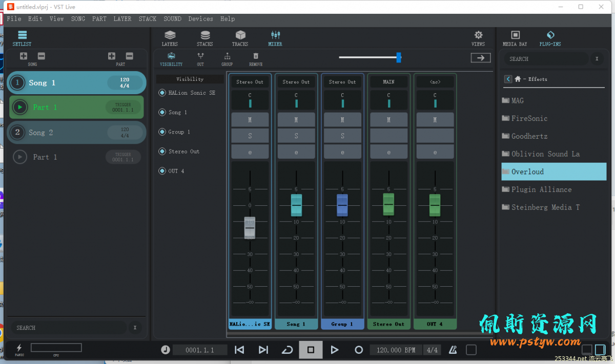The height and width of the screenshot is (364, 615).
Task: Solo the Group 1 channel
Action: coord(342,136)
